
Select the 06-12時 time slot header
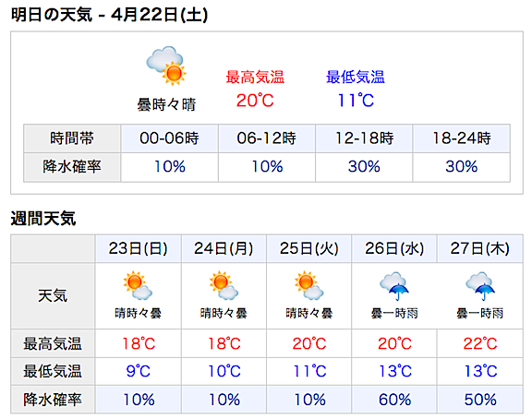pos(267,138)
